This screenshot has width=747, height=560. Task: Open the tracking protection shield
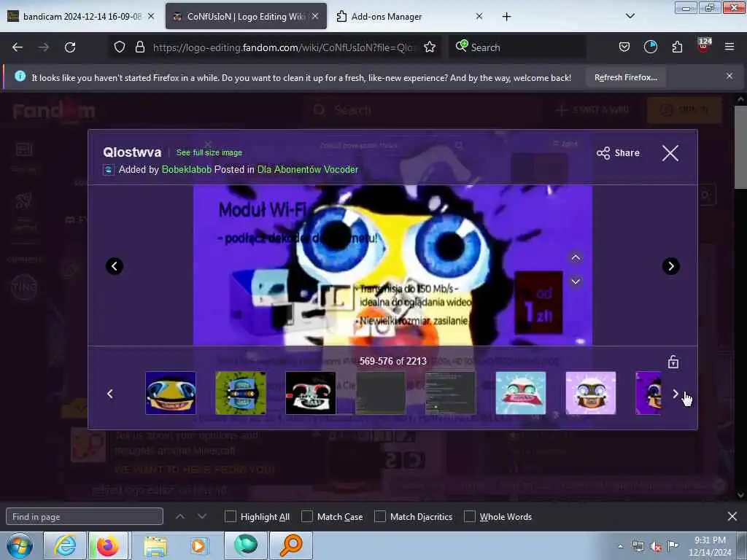[x=120, y=47]
